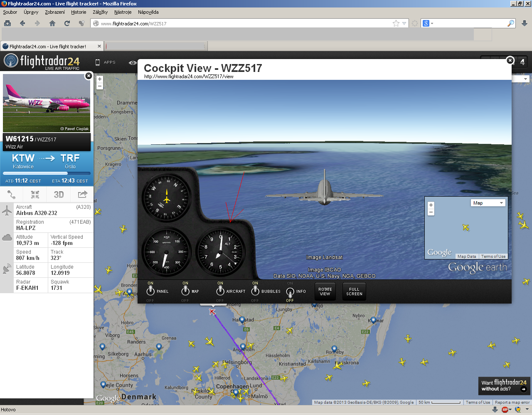This screenshot has height=415, width=532.
Task: Click the flight progress bar KTW to TRF
Action: point(47,173)
